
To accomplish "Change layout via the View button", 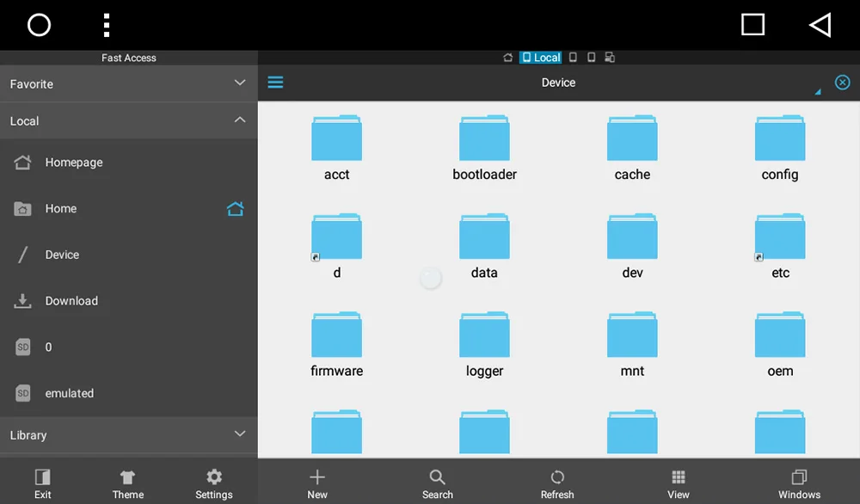I will pos(679,483).
